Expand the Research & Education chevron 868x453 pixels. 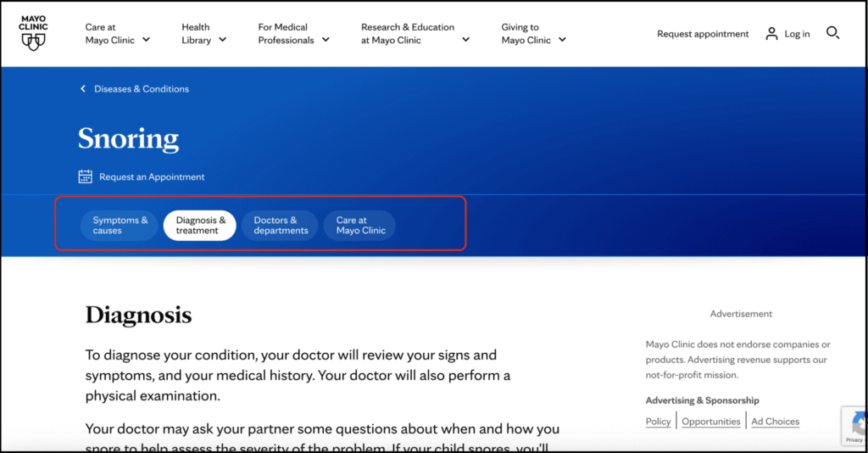(465, 40)
